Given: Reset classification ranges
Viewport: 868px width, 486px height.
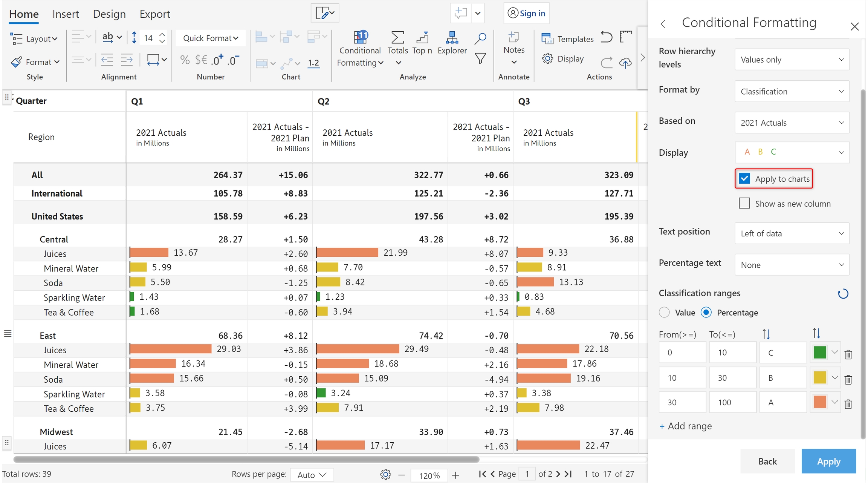Looking at the screenshot, I should (x=843, y=294).
